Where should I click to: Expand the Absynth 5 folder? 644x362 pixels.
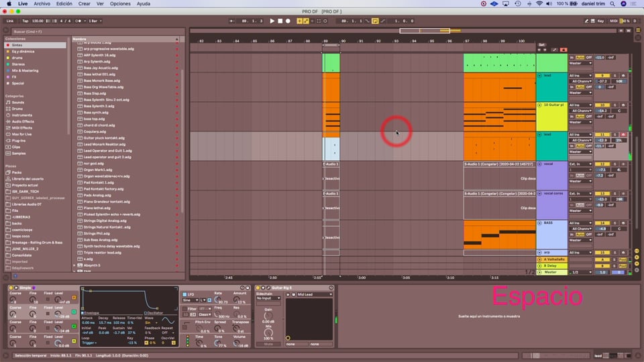[x=74, y=265]
